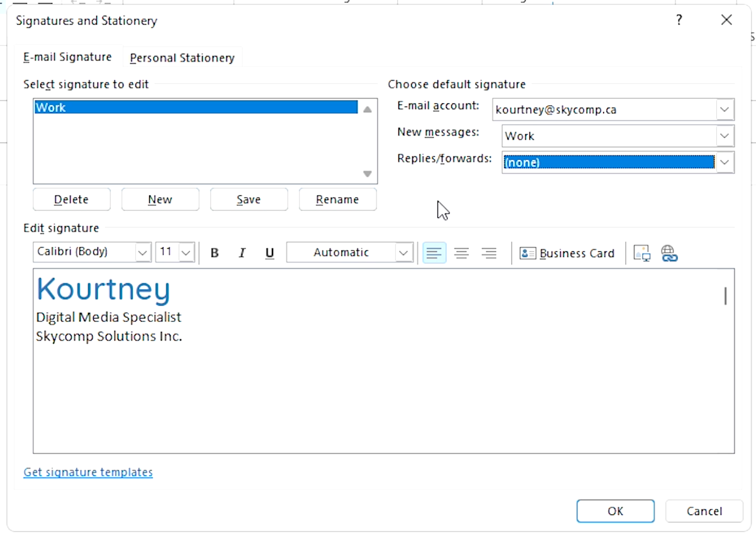
Task: Cancel the signature dialog
Action: pyautogui.click(x=704, y=511)
